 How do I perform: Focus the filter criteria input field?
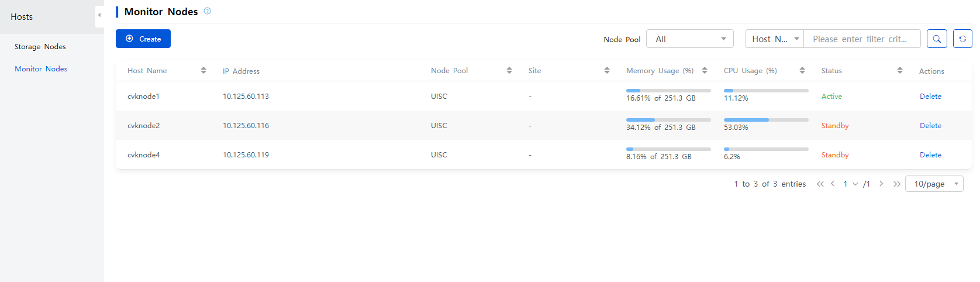click(x=862, y=39)
